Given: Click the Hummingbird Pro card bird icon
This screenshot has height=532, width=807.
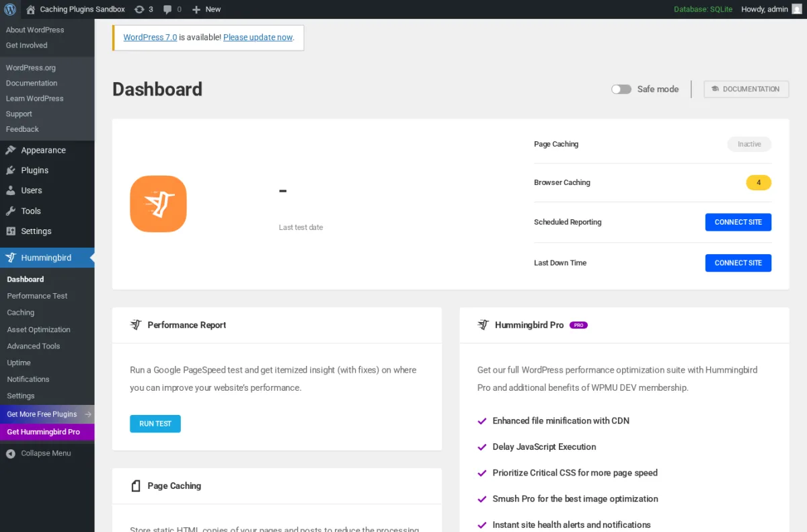Looking at the screenshot, I should point(483,325).
